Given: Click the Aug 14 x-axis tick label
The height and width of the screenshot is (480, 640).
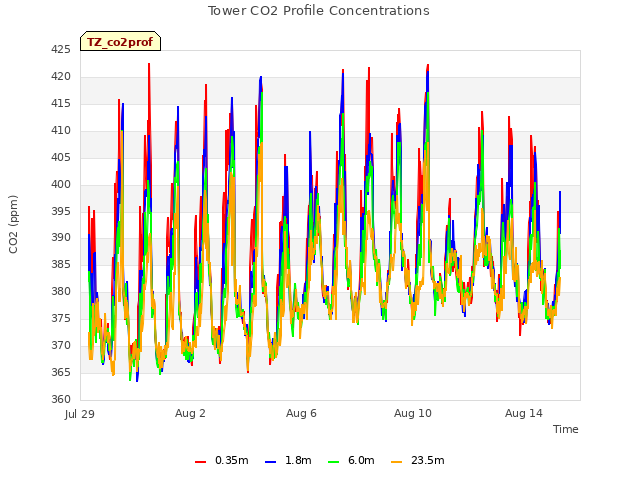Looking at the screenshot, I should tap(524, 413).
